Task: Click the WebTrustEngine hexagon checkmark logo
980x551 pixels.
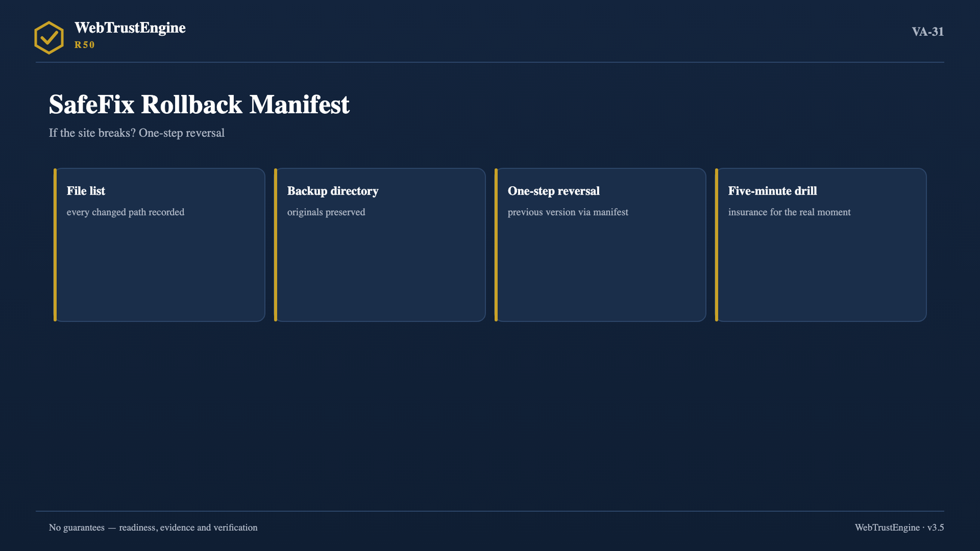Action: pos(49,37)
